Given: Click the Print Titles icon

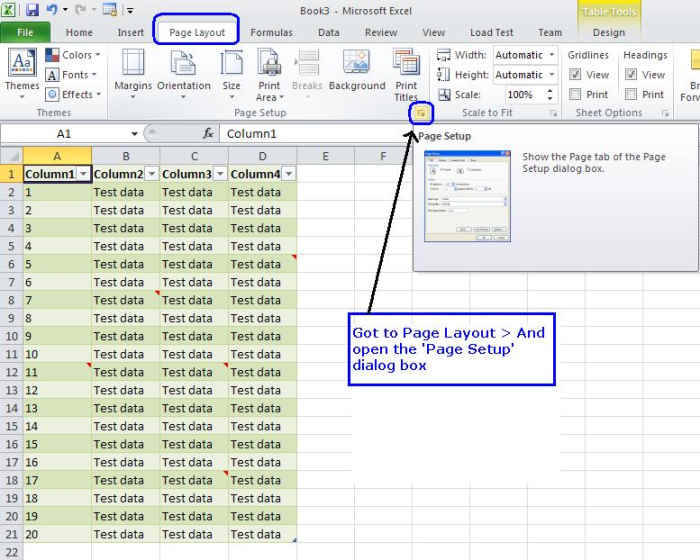Looking at the screenshot, I should tap(406, 72).
